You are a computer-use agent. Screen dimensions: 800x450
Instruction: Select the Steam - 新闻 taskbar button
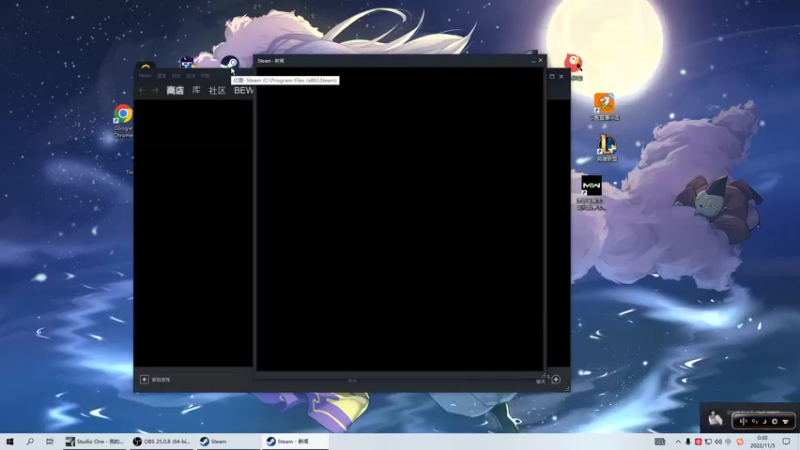(x=295, y=441)
